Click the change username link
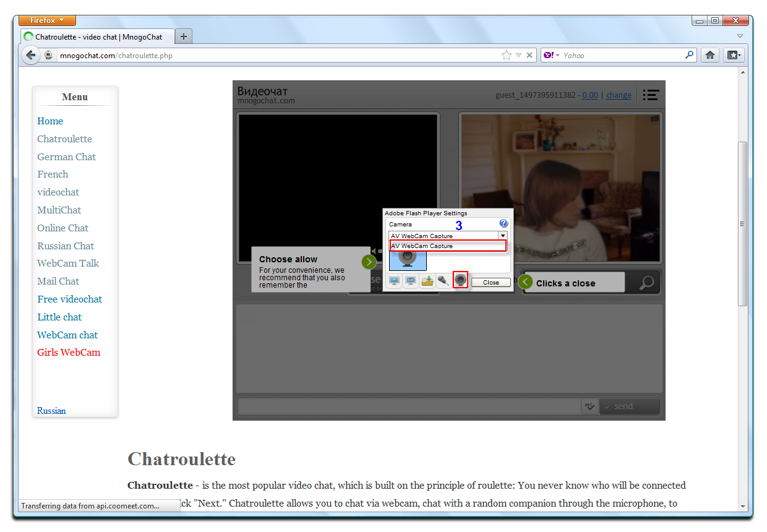The height and width of the screenshot is (532, 767). click(619, 95)
